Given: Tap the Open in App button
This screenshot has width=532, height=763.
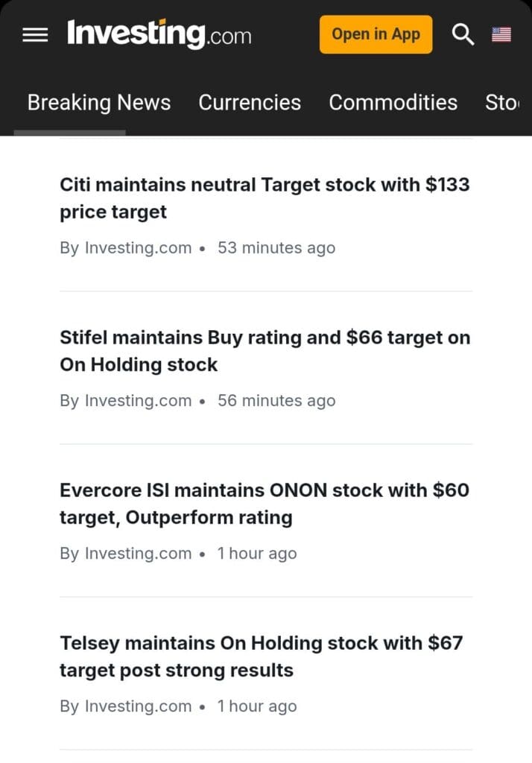Looking at the screenshot, I should coord(376,34).
